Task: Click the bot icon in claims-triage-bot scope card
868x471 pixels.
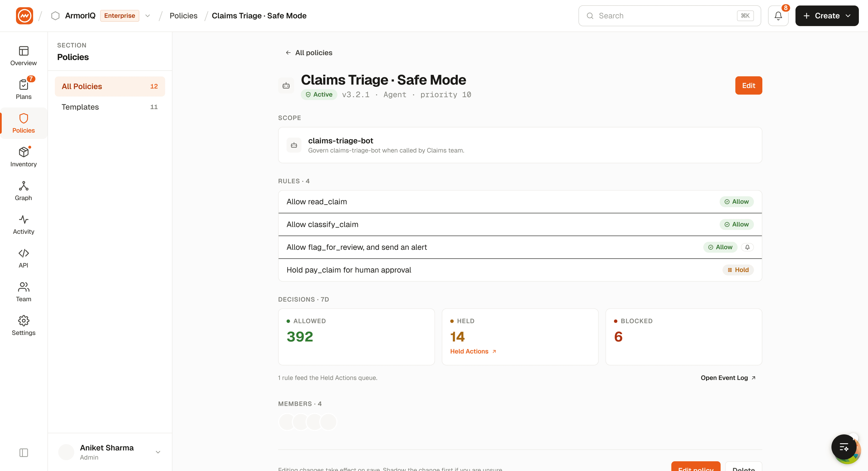Action: (294, 145)
